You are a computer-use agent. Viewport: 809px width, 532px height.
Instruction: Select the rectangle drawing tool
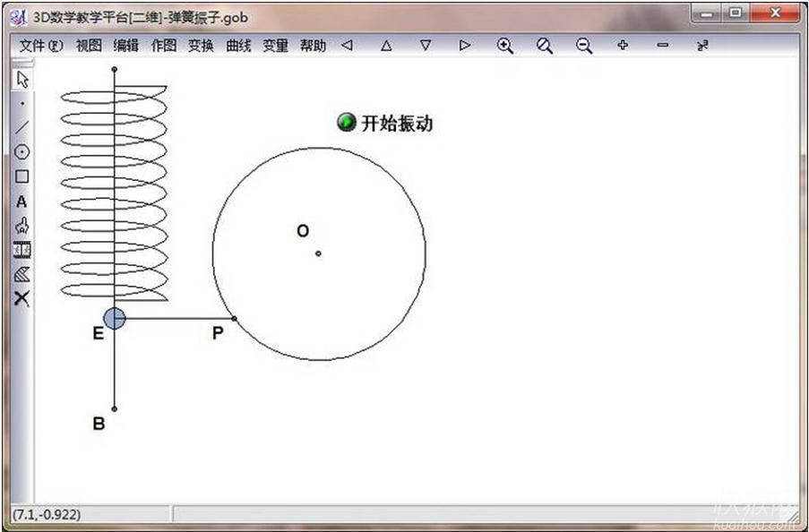(22, 176)
